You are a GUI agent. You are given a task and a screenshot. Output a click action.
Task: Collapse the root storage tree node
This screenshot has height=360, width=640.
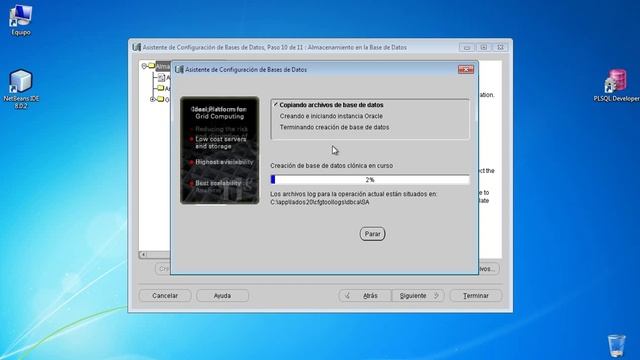pos(144,66)
